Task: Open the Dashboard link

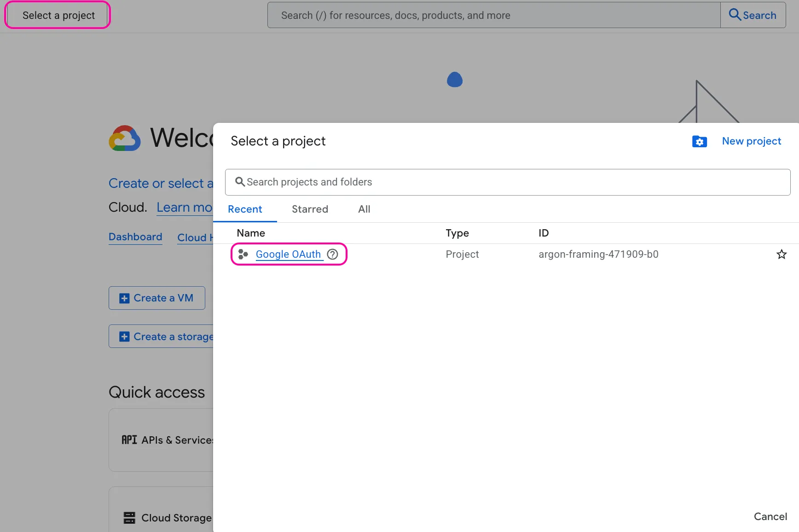Action: coord(135,237)
